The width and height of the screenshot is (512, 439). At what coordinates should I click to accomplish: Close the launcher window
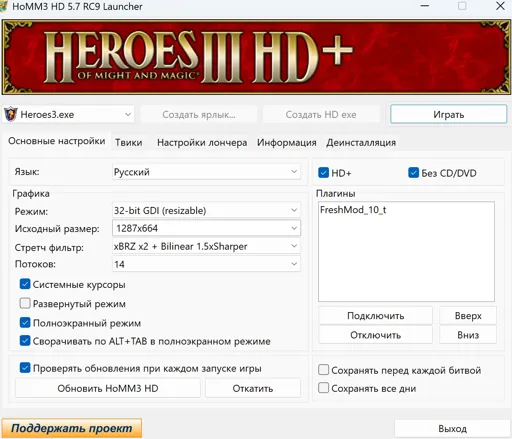500,6
